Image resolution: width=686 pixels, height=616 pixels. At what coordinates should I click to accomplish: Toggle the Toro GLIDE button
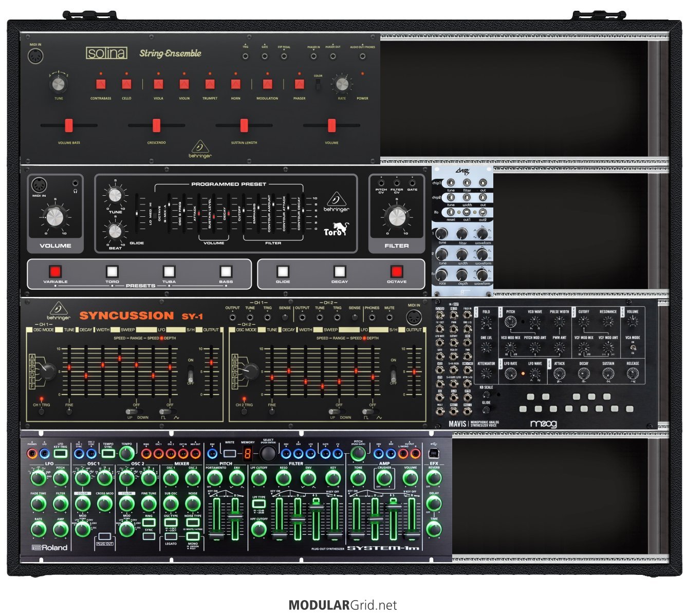(x=283, y=271)
